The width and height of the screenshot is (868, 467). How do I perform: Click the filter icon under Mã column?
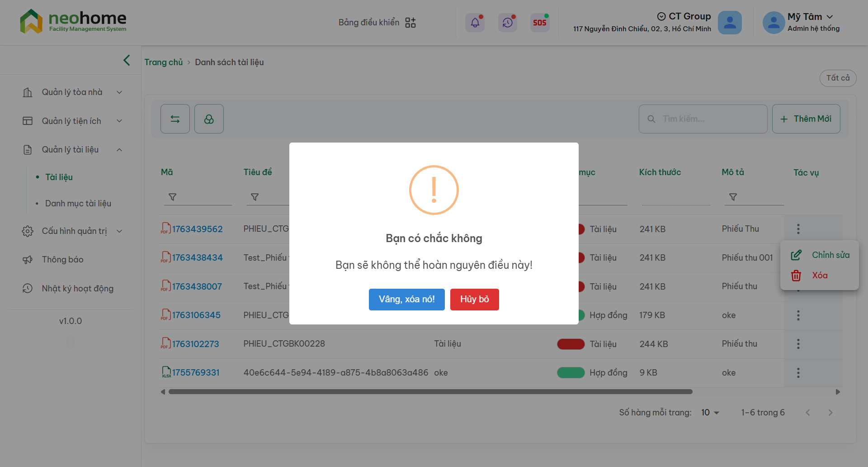pyautogui.click(x=172, y=197)
